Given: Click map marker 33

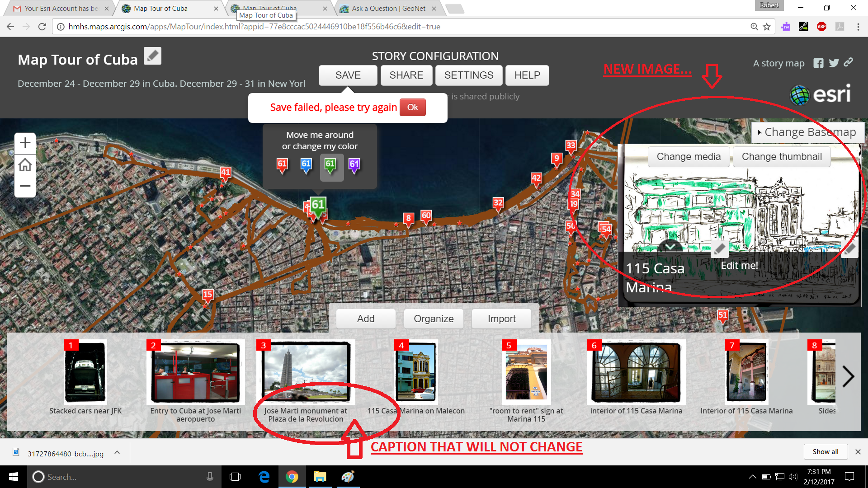Looking at the screenshot, I should tap(571, 147).
